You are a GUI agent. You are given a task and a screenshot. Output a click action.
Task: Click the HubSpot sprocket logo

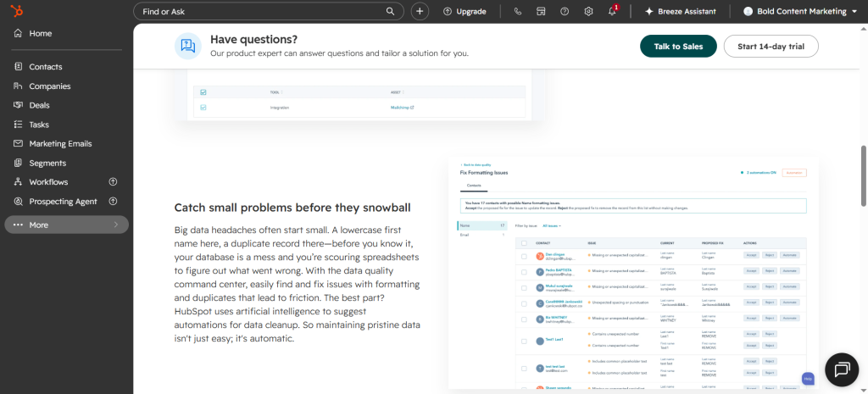(17, 11)
